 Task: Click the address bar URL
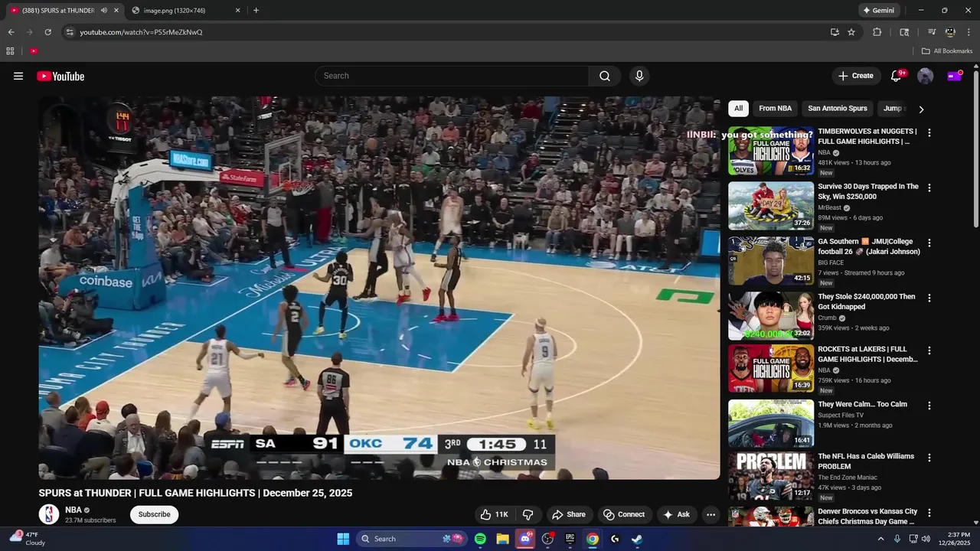pyautogui.click(x=141, y=32)
